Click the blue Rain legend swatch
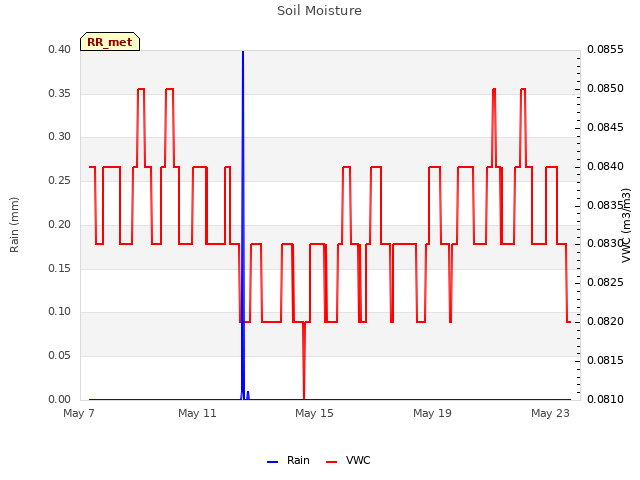 [x=272, y=462]
